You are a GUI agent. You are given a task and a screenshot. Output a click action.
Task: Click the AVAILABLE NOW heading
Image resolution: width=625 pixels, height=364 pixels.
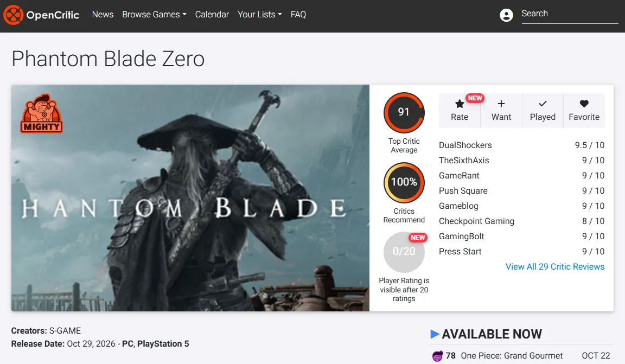click(x=492, y=334)
